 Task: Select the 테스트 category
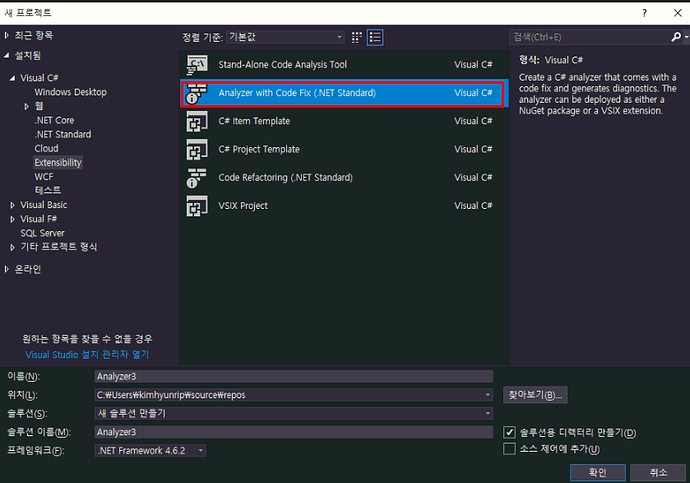[x=48, y=190]
